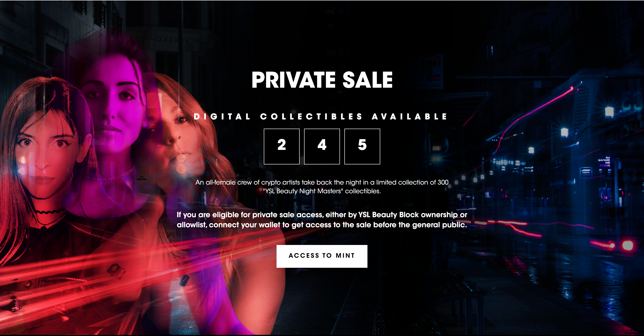
Task: Click the PRIVATE SALE heading
Action: pos(322,80)
